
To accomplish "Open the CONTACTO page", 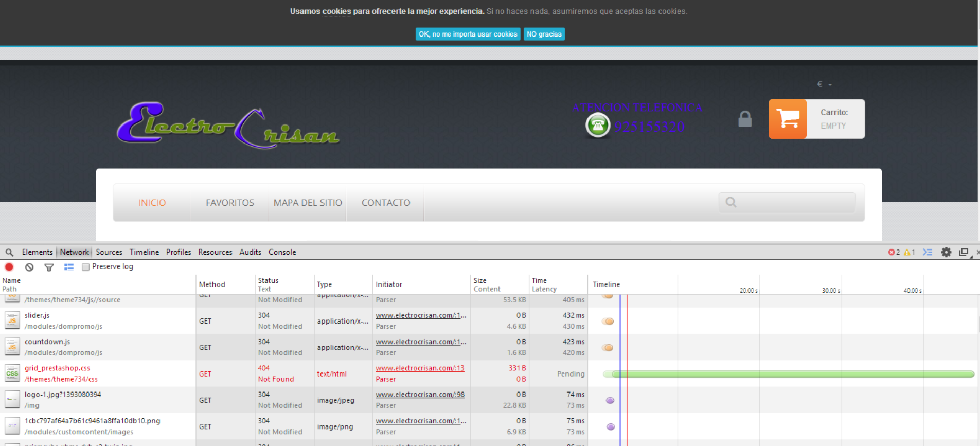I will [x=386, y=203].
